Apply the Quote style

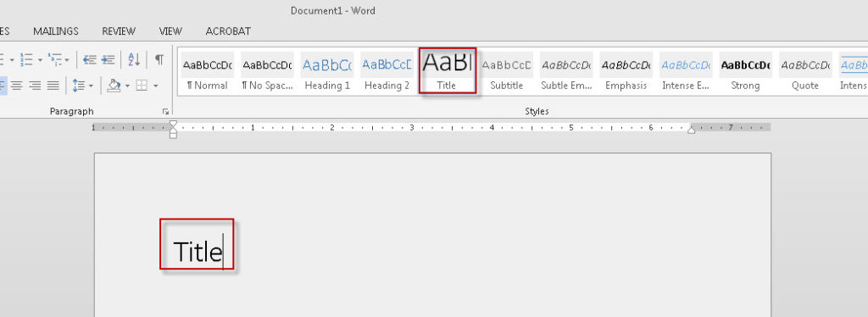click(805, 72)
